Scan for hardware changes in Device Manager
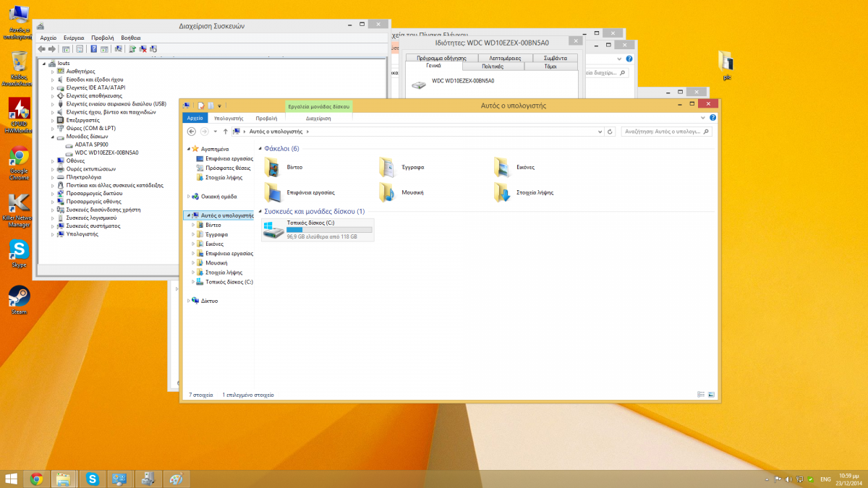Image resolution: width=868 pixels, height=488 pixels. coord(118,49)
